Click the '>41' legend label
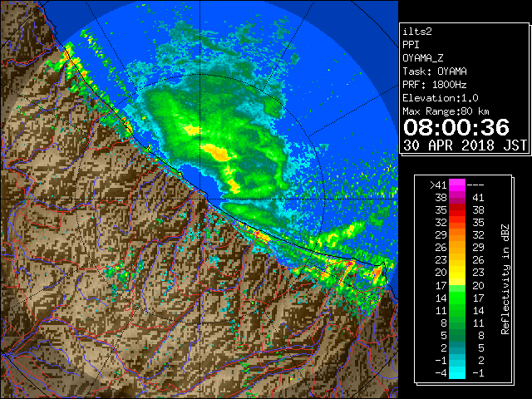532x399 pixels. click(x=438, y=185)
